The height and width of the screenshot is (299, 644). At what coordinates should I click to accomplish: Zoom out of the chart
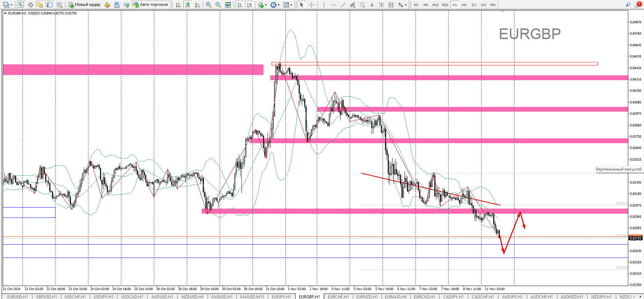point(218,5)
